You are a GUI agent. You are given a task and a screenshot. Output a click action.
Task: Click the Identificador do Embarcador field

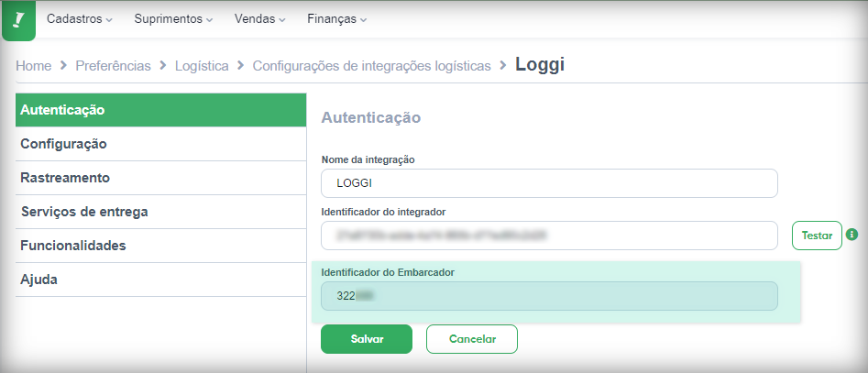pyautogui.click(x=549, y=296)
